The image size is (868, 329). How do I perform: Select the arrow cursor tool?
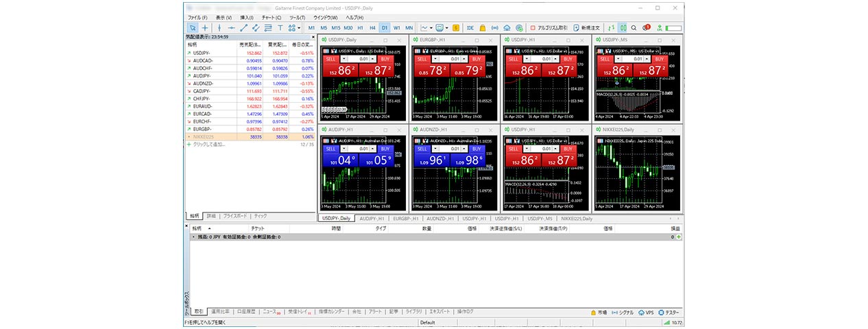coord(193,28)
